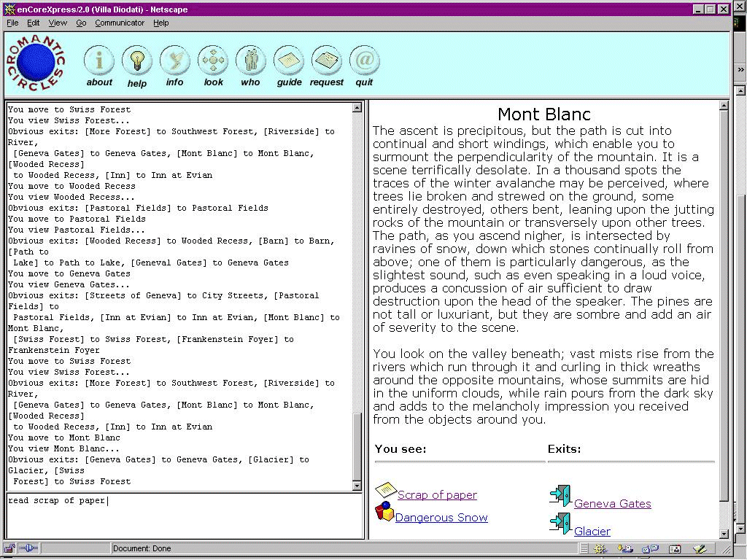Click the Dangerous Snow link
The height and width of the screenshot is (560, 747).
(x=441, y=518)
